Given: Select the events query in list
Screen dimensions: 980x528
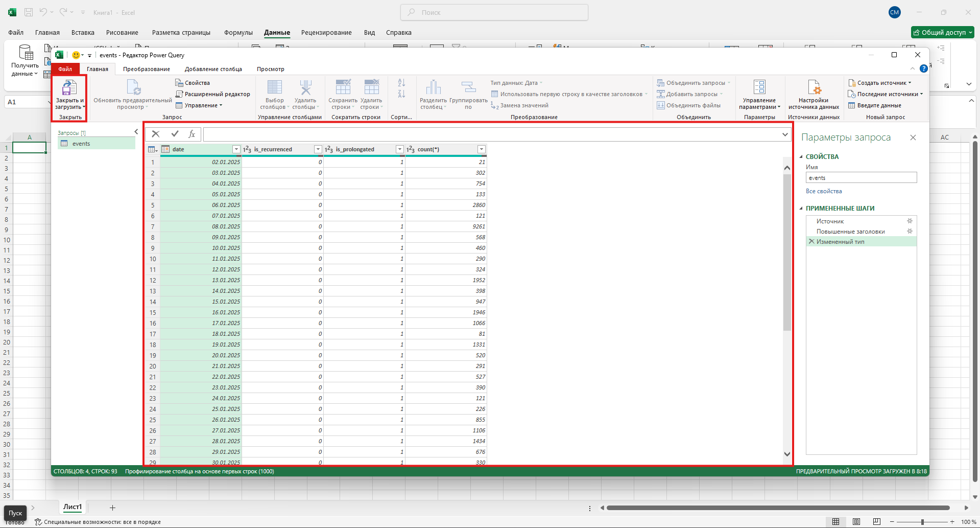Looking at the screenshot, I should point(96,144).
